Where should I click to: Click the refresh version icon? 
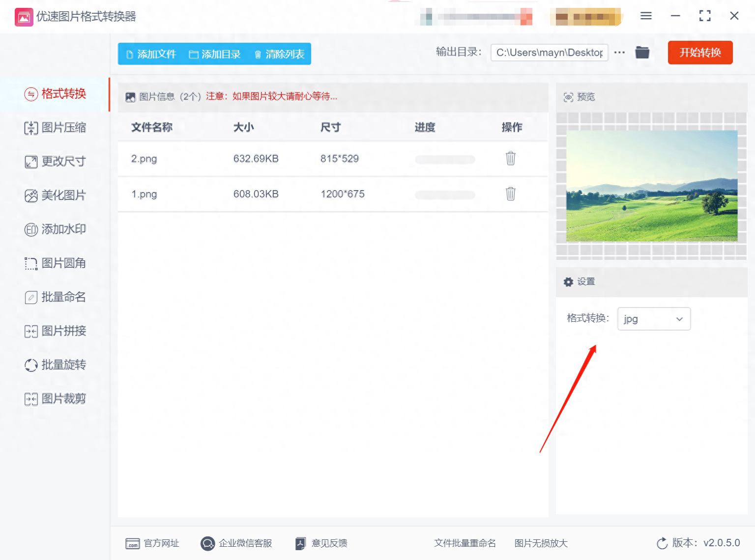click(x=662, y=543)
